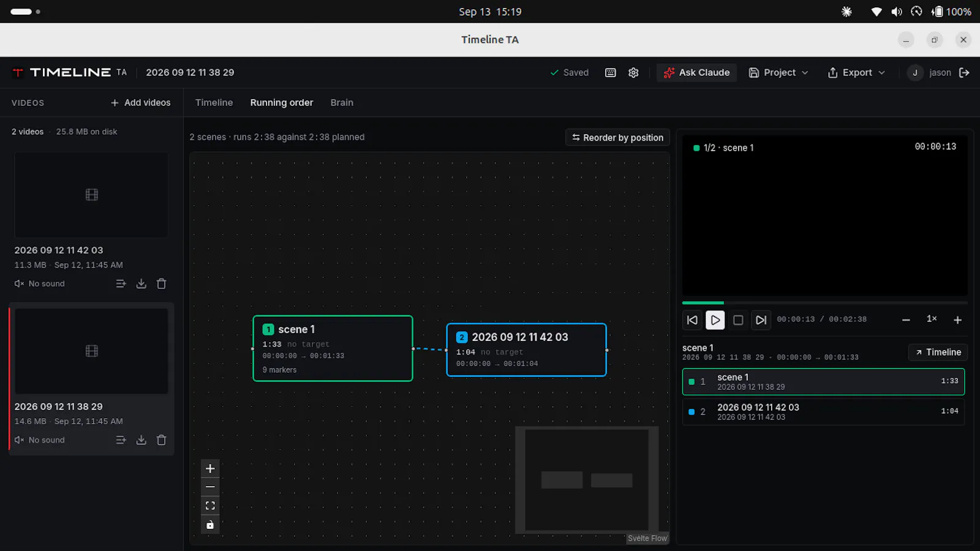Click the log out icon next to jason

(964, 72)
